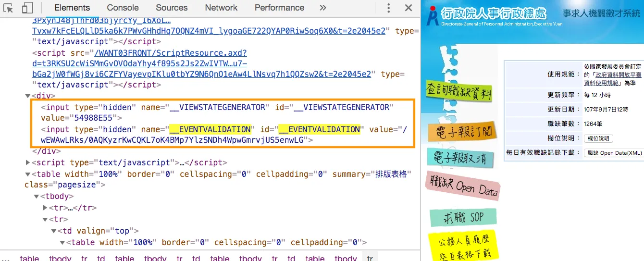Show more DevTools tabs via » chevron
The image size is (644, 261).
tap(323, 8)
